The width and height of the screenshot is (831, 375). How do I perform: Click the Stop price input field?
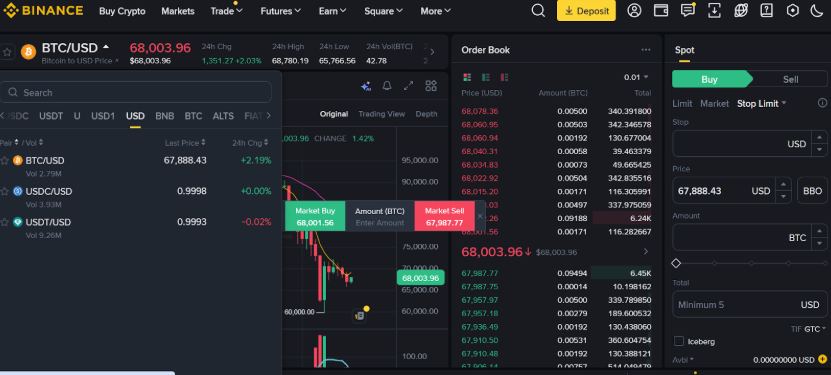click(742, 144)
